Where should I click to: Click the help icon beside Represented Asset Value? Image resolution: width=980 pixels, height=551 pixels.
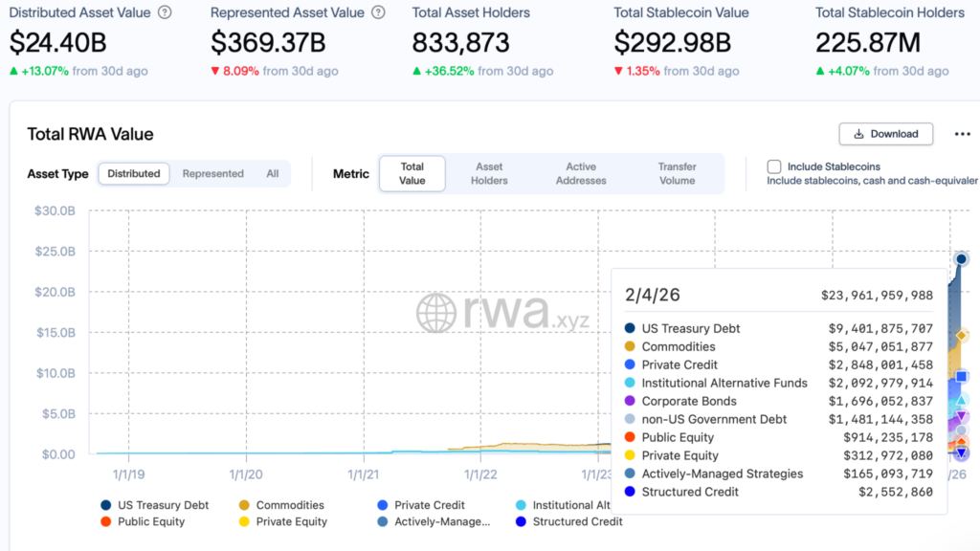pos(378,12)
